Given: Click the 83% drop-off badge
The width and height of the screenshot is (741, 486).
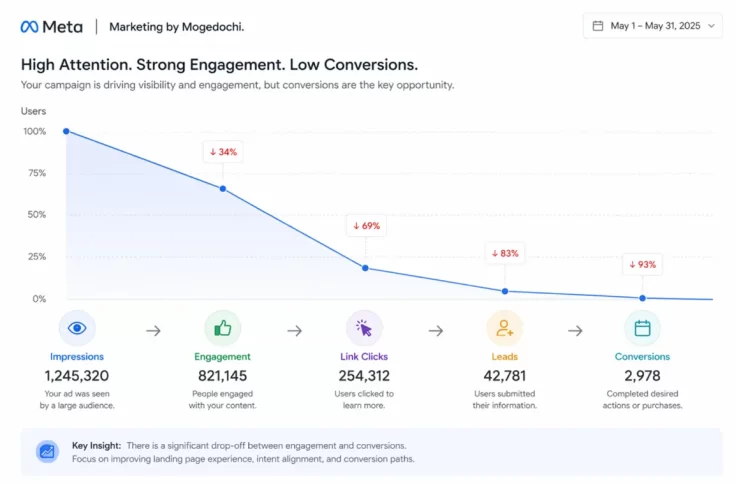Looking at the screenshot, I should point(504,253).
